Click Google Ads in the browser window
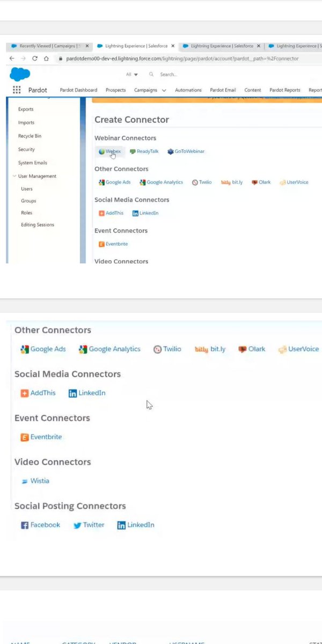 tap(114, 182)
